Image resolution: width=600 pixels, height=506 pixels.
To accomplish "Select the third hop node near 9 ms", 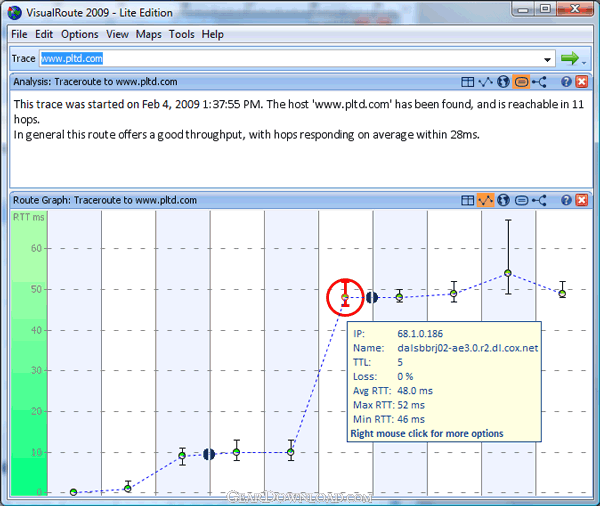I will point(182,455).
